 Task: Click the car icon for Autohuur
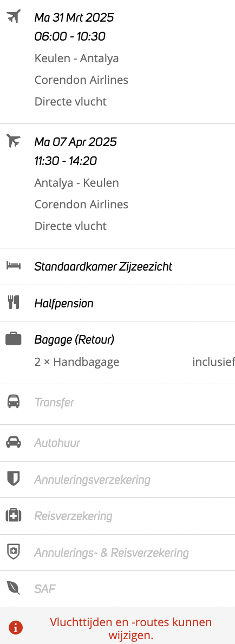13,443
